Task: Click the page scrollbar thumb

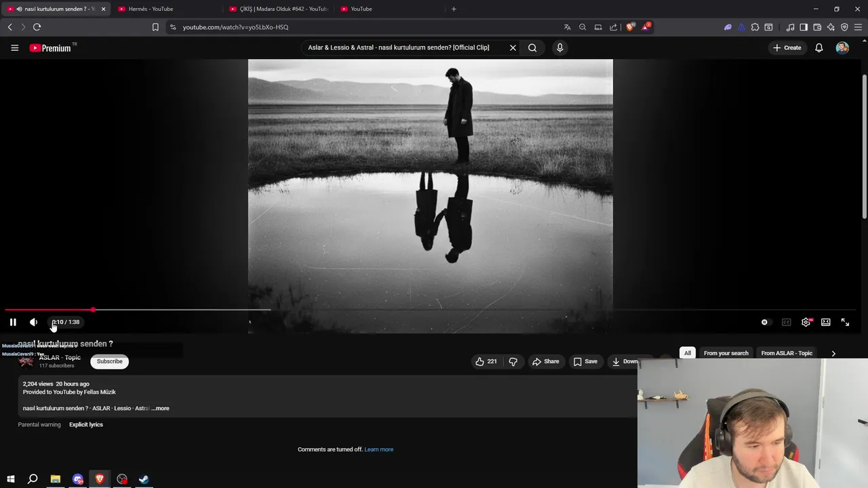Action: [x=865, y=146]
